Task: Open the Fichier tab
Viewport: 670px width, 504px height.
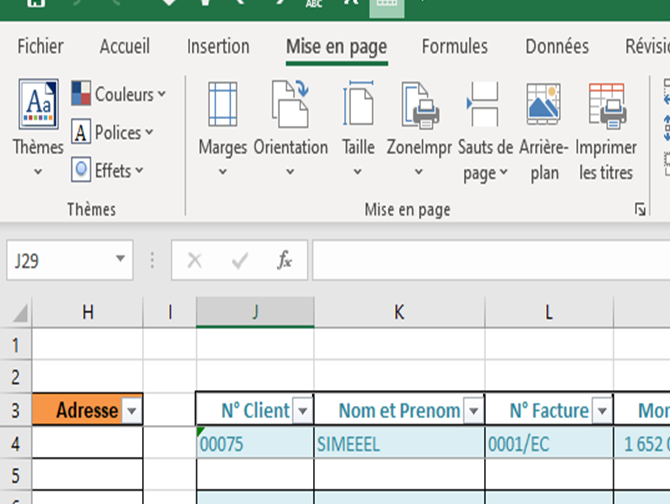Action: (x=40, y=47)
